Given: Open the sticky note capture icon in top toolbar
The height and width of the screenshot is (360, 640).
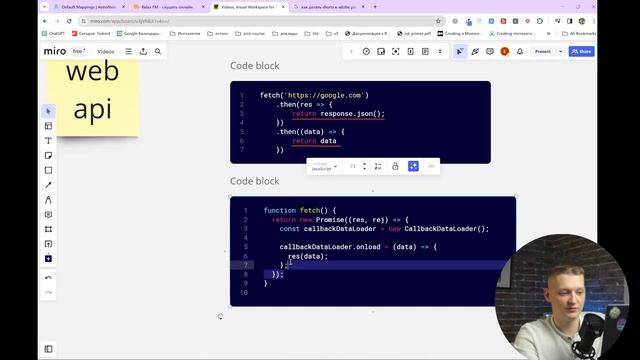Looking at the screenshot, I should (381, 51).
